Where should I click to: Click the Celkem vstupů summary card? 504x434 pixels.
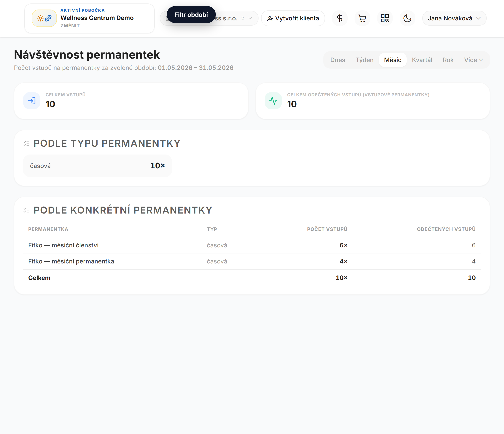click(131, 101)
